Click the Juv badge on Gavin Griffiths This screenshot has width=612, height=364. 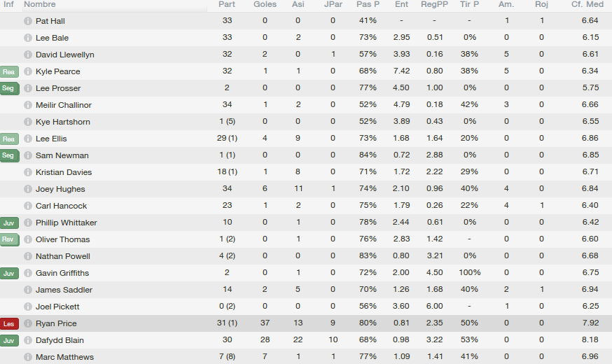coord(9,274)
